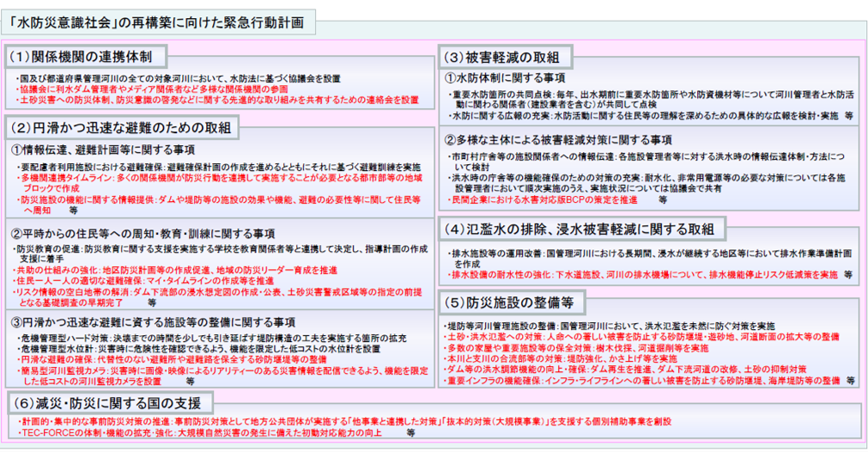The width and height of the screenshot is (868, 452).
Task: Click the title 「水防災意識社会」の再構築に向けた緊急行動計画
Action: [158, 22]
